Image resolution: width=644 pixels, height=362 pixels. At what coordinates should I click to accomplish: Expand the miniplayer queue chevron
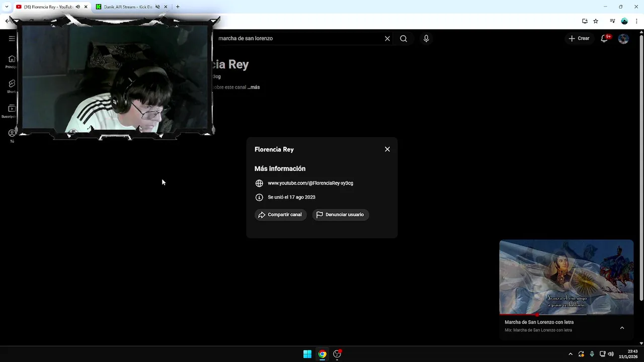point(622,328)
